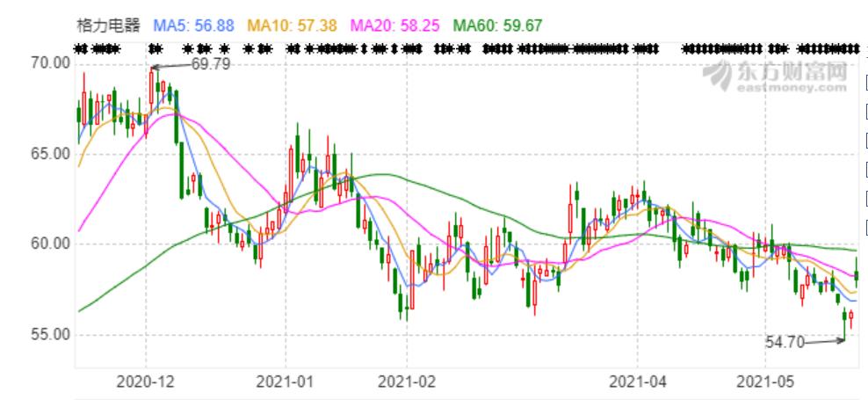Click the 55.00 price level label
The image size is (868, 400).
49,335
